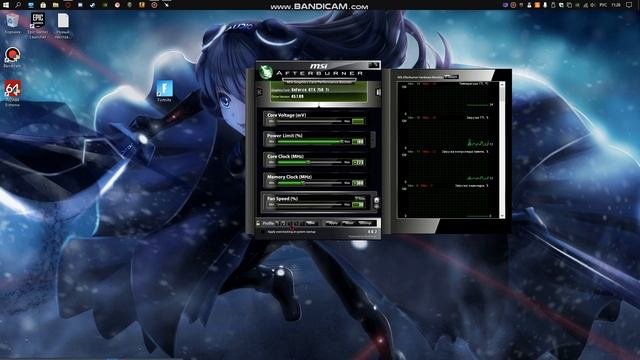Toggle the power and clock link button
This screenshot has height=360, width=640.
click(373, 140)
